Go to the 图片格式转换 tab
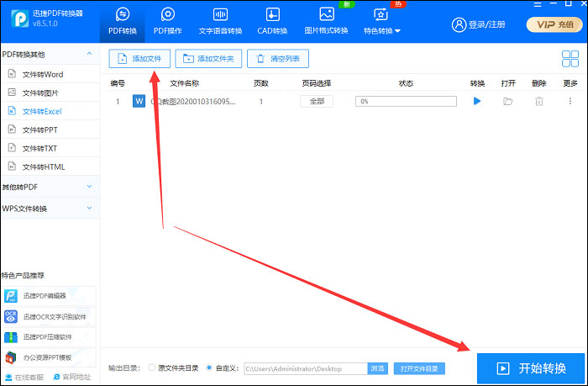 click(326, 21)
